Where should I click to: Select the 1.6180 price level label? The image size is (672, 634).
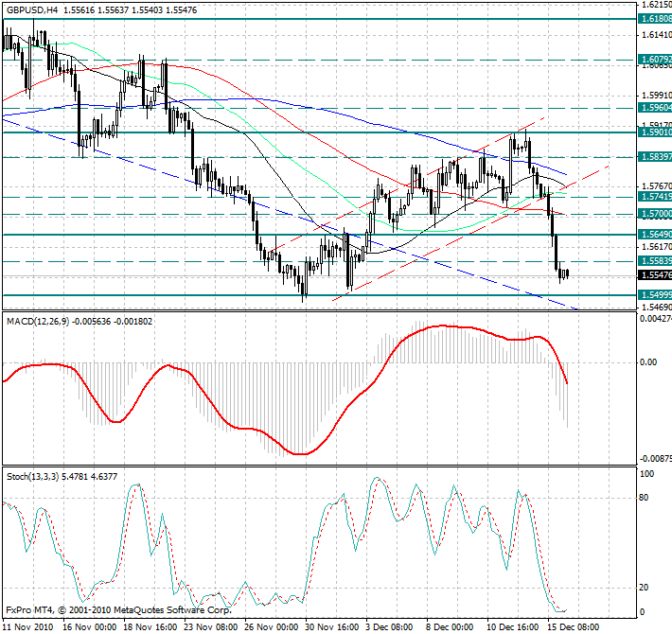[x=655, y=19]
